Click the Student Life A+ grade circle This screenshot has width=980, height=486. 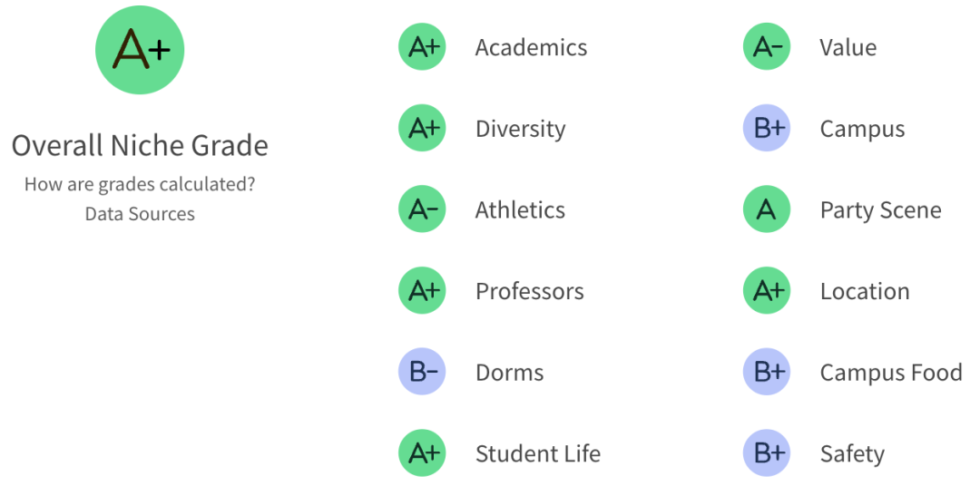(422, 452)
